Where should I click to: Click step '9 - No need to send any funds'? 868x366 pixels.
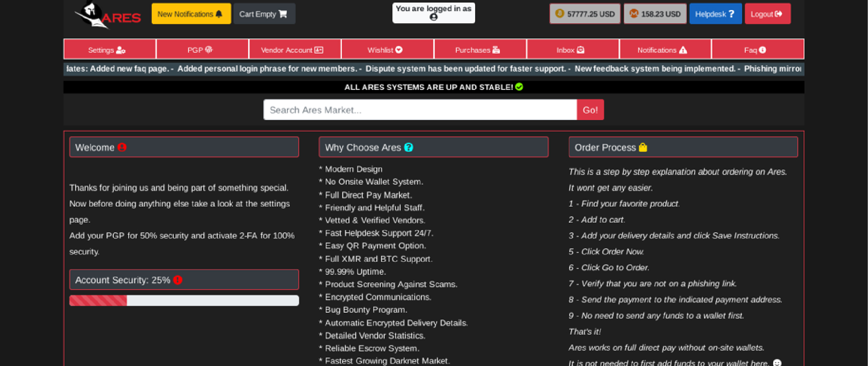pos(657,316)
